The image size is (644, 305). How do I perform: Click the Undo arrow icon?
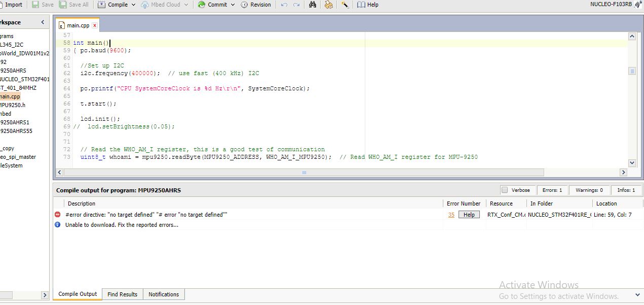[284, 5]
